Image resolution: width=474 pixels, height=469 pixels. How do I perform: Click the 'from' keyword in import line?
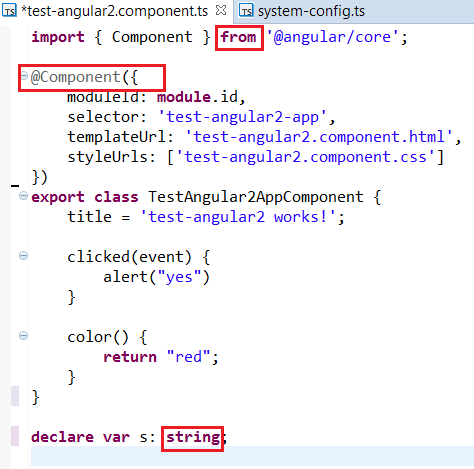tap(238, 37)
